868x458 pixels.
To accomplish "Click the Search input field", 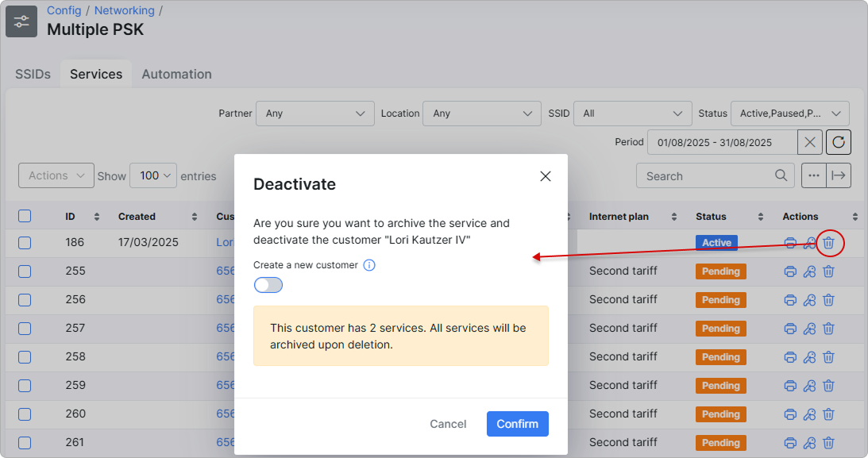I will [705, 176].
